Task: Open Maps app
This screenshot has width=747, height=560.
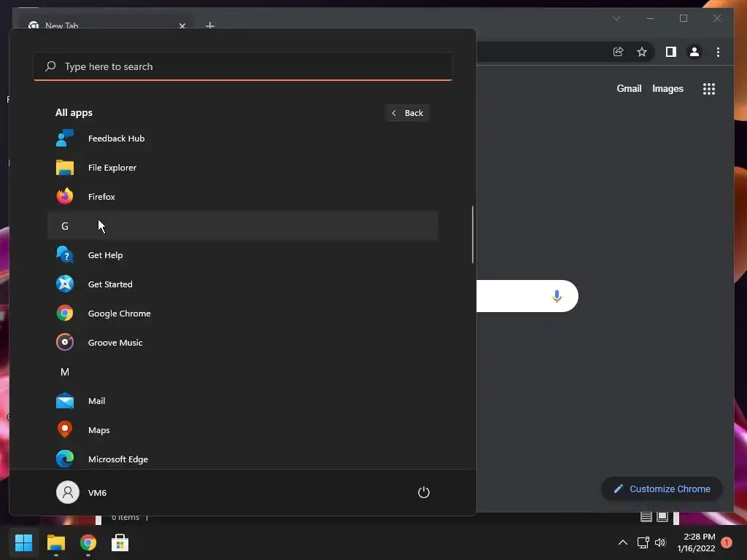Action: pos(242,430)
